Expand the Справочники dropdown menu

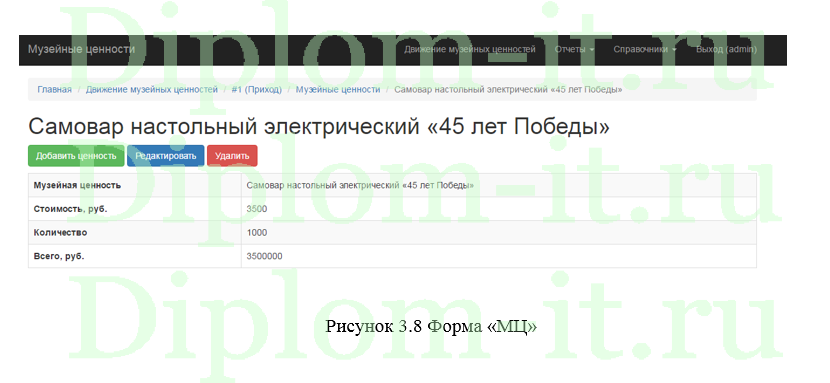pos(645,50)
